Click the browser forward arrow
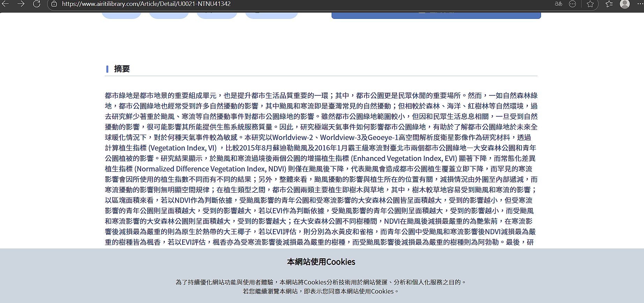Screen dimensions: 644x303 pos(21,4)
